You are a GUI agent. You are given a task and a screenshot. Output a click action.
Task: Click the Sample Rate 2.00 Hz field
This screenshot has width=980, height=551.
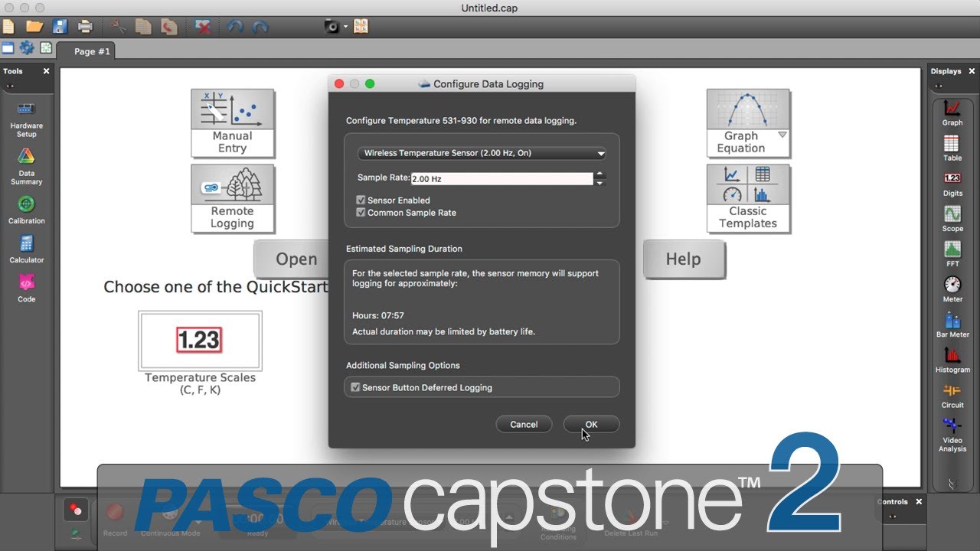(x=502, y=178)
